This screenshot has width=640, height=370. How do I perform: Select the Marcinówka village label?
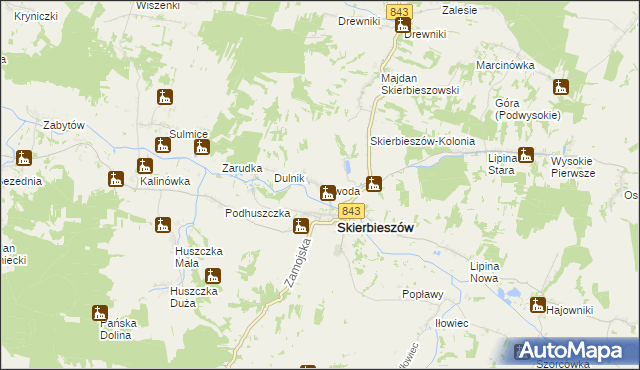click(x=505, y=65)
